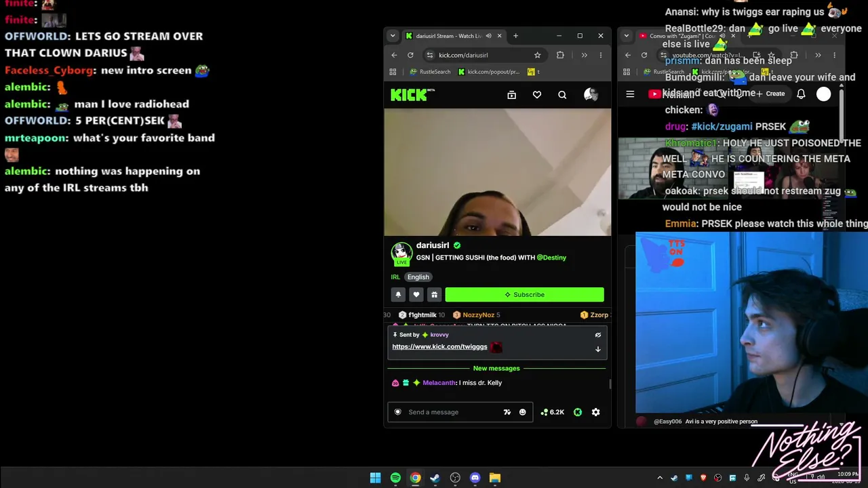The width and height of the screenshot is (868, 488).
Task: Bookmark the kick.com/dariusirl page with star
Action: click(538, 55)
